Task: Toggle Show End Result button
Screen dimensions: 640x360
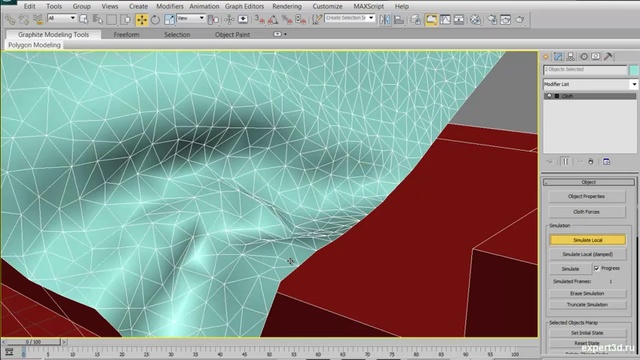Action: [x=565, y=162]
